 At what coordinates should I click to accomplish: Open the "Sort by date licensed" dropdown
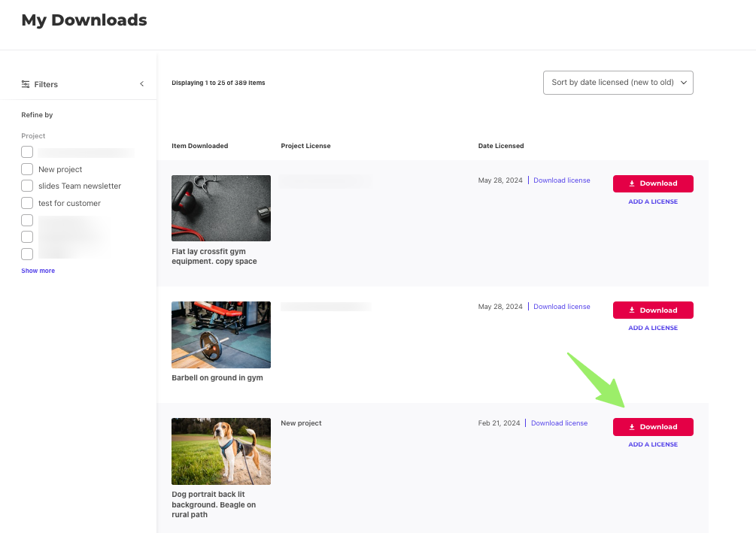[618, 83]
